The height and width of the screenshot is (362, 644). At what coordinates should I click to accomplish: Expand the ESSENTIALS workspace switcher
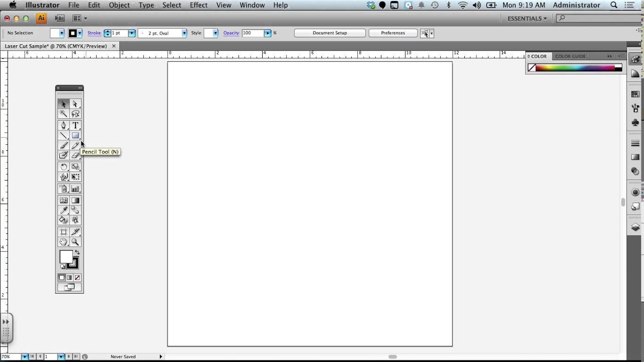click(x=527, y=19)
